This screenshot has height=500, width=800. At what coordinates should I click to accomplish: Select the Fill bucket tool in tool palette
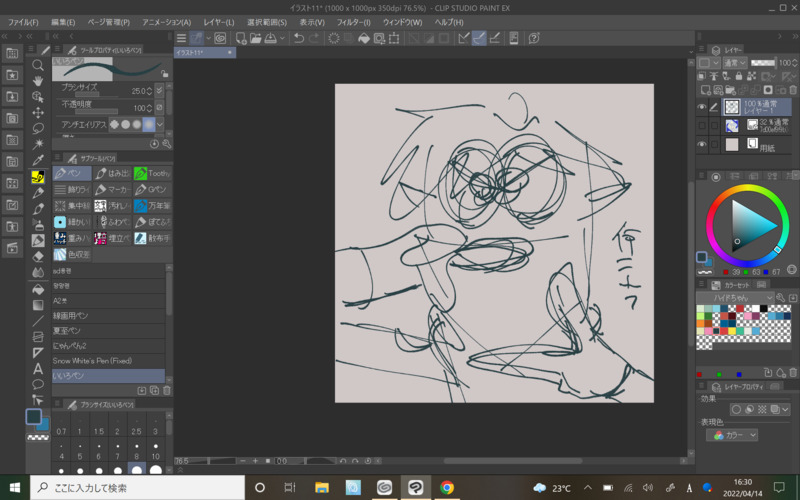pyautogui.click(x=38, y=289)
